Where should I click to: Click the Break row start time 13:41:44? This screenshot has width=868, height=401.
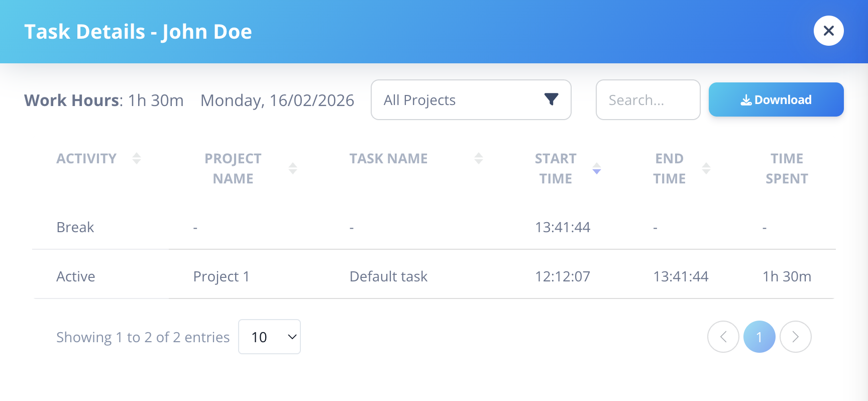click(x=563, y=227)
